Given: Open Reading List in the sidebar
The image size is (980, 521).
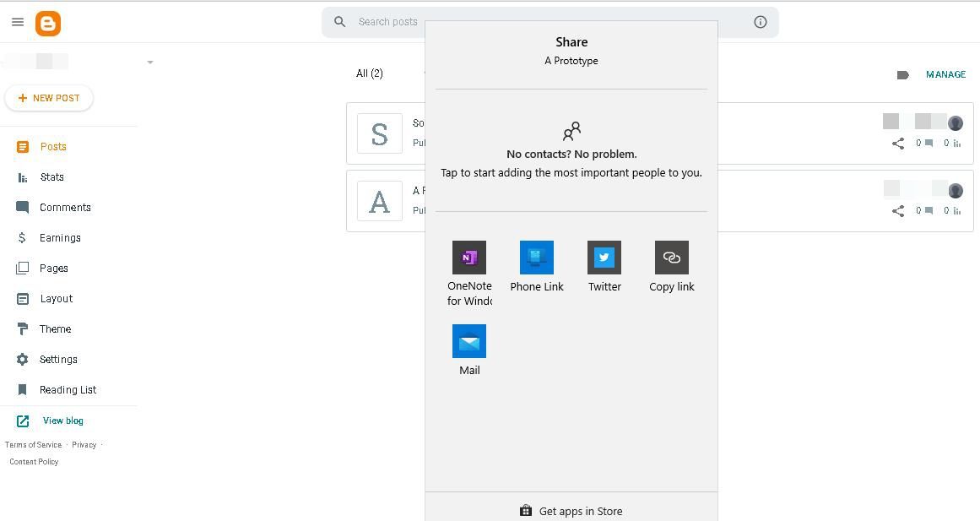Looking at the screenshot, I should 68,389.
